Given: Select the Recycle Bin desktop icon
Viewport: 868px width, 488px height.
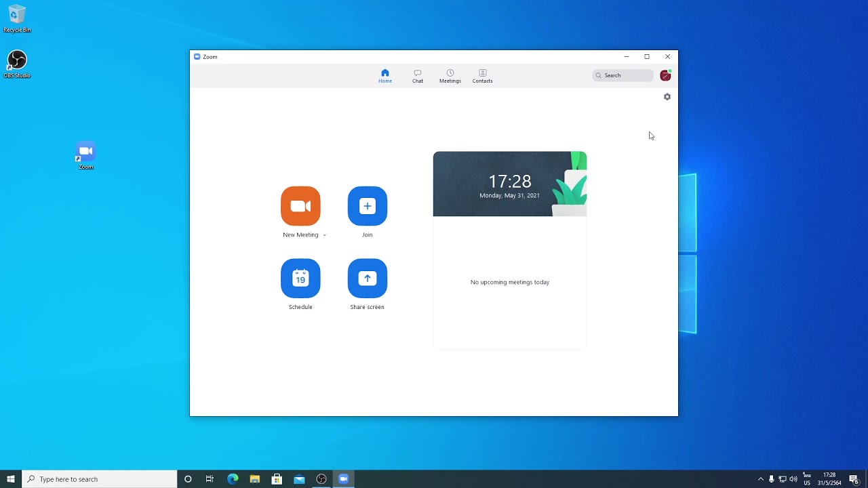Looking at the screenshot, I should coord(17,19).
